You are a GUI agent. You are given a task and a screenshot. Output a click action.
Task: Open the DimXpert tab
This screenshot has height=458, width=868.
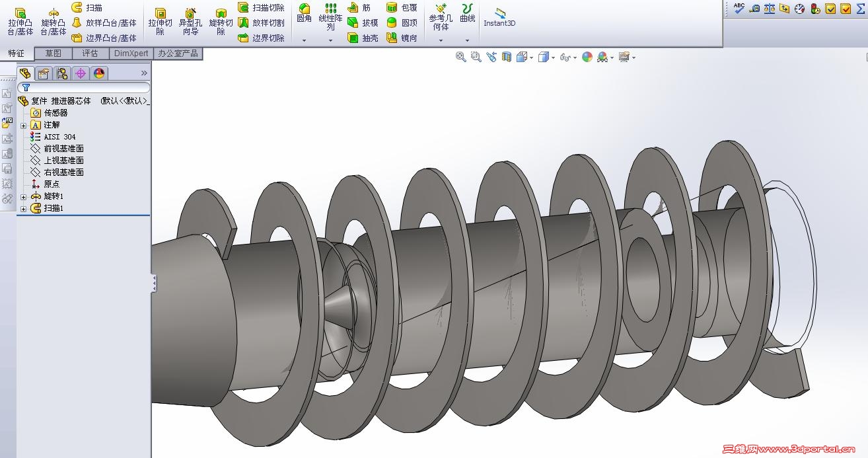(x=131, y=54)
